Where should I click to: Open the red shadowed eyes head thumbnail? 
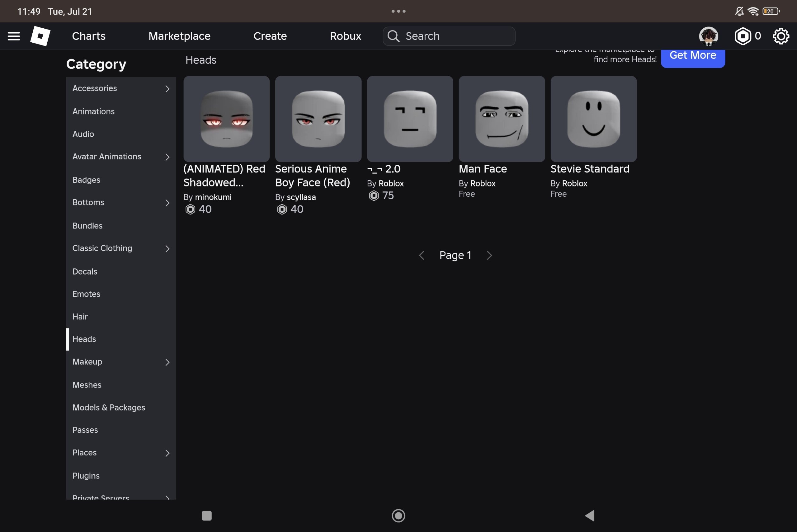click(x=227, y=119)
